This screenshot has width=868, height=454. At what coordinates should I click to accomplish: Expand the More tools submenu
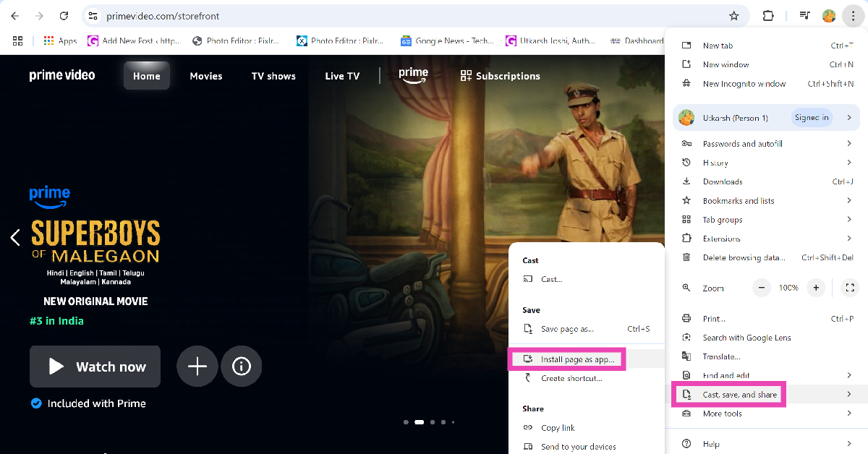[x=767, y=414]
